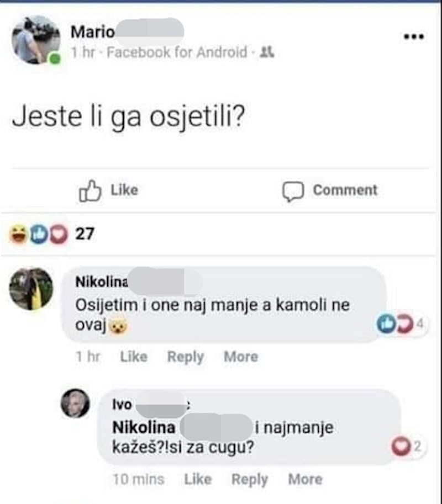Like Nikolina's comment
Image resolution: width=442 pixels, height=504 pixels.
pos(134,357)
